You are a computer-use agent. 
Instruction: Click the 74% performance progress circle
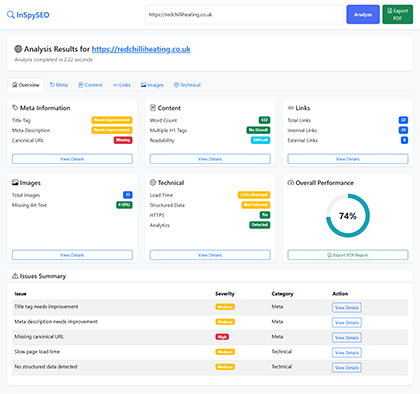pyautogui.click(x=348, y=216)
